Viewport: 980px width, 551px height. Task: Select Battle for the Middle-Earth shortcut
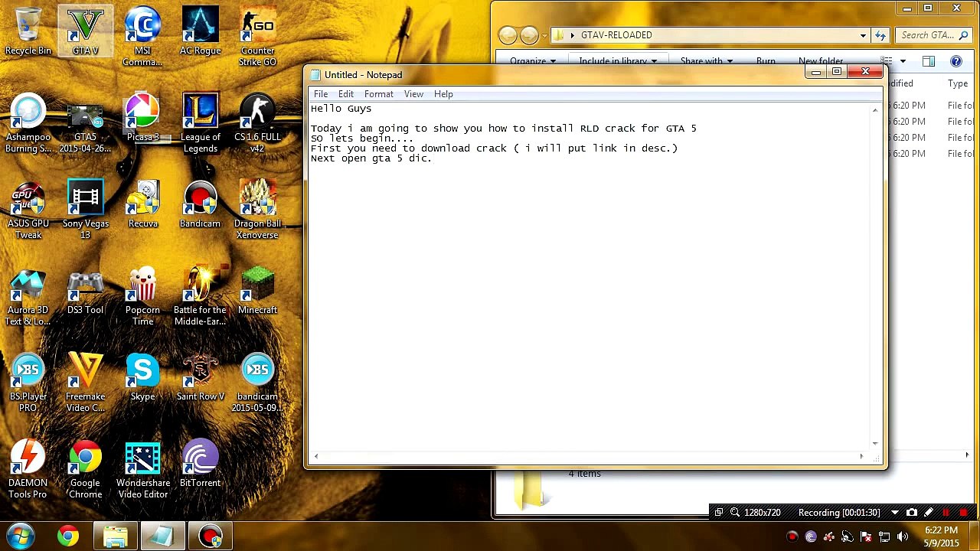pos(200,296)
